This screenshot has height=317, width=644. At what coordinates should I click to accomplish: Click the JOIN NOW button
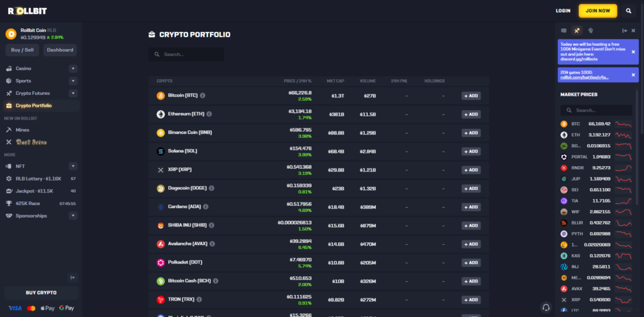[597, 11]
